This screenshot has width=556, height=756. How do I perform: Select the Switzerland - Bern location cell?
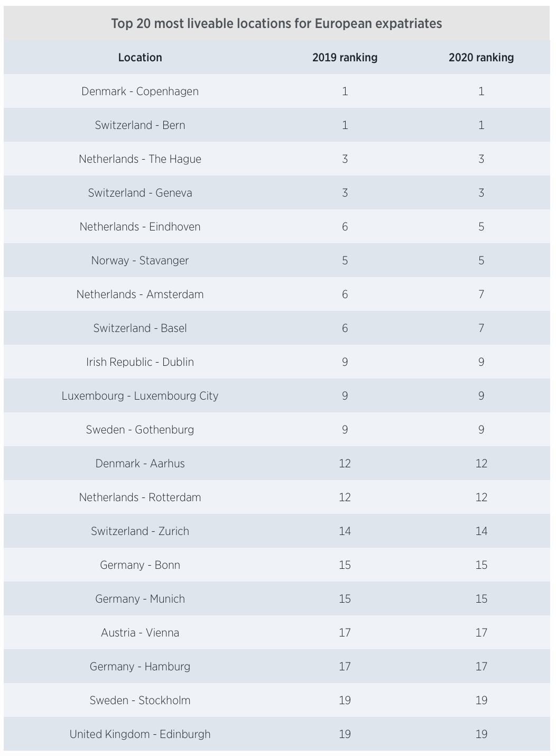[140, 125]
